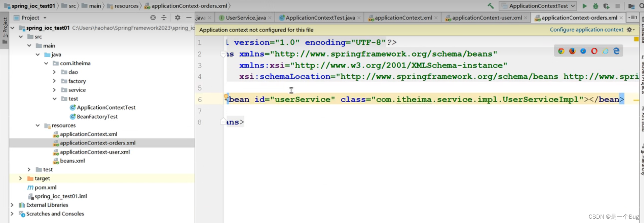Select ApplicationContextTest class in tree

pos(102,107)
